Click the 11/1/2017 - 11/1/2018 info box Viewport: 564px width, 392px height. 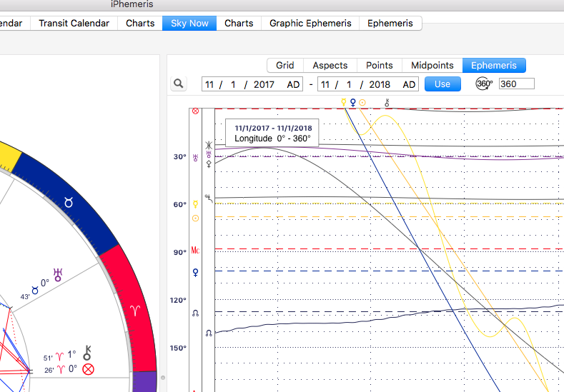point(272,133)
